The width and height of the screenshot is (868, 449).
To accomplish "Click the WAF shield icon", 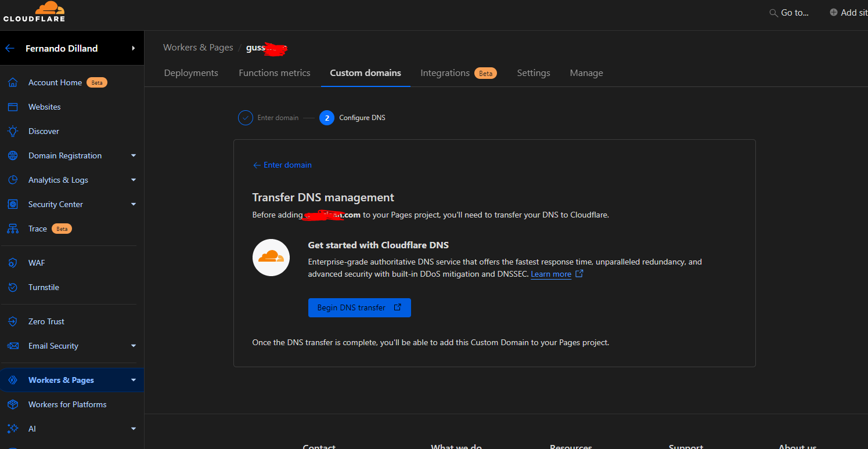I will (13, 263).
